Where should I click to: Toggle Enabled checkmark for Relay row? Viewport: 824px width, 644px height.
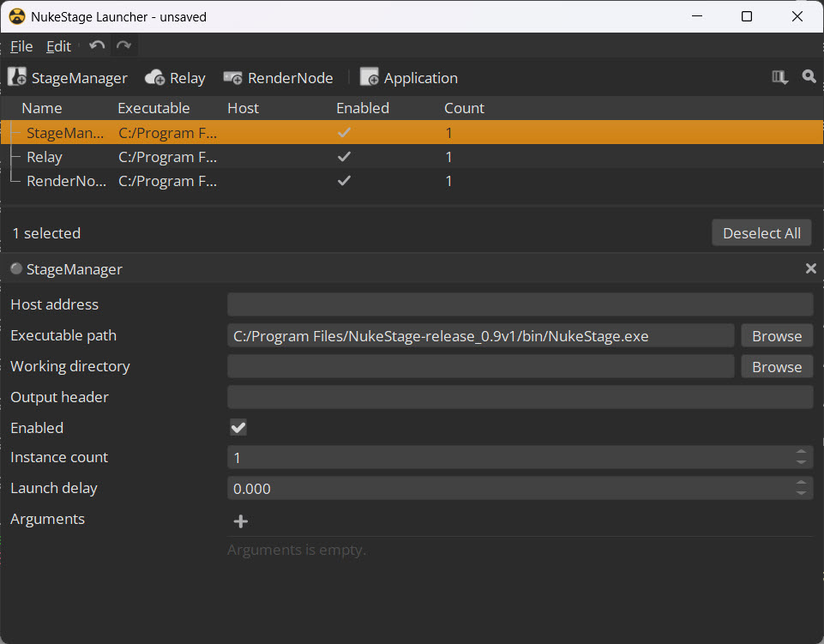[344, 157]
